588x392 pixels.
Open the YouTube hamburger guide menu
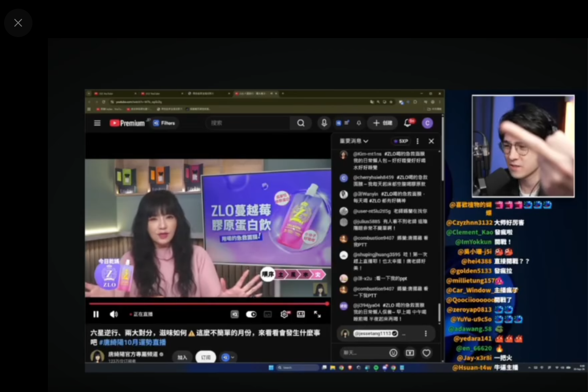tap(97, 123)
